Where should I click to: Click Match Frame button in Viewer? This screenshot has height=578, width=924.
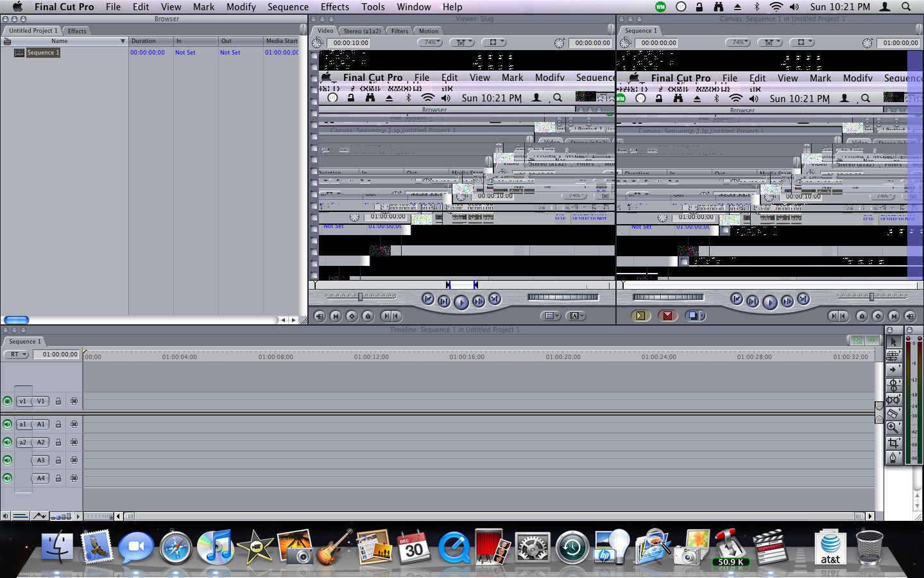320,316
